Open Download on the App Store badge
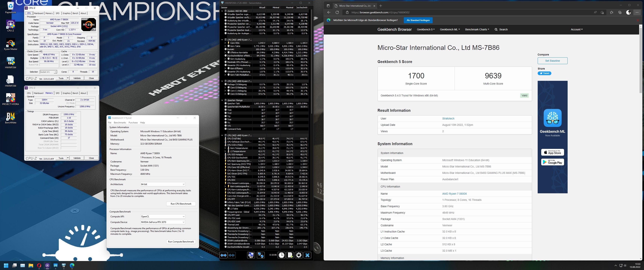Viewport: 644px width, 270px height. coord(552,152)
